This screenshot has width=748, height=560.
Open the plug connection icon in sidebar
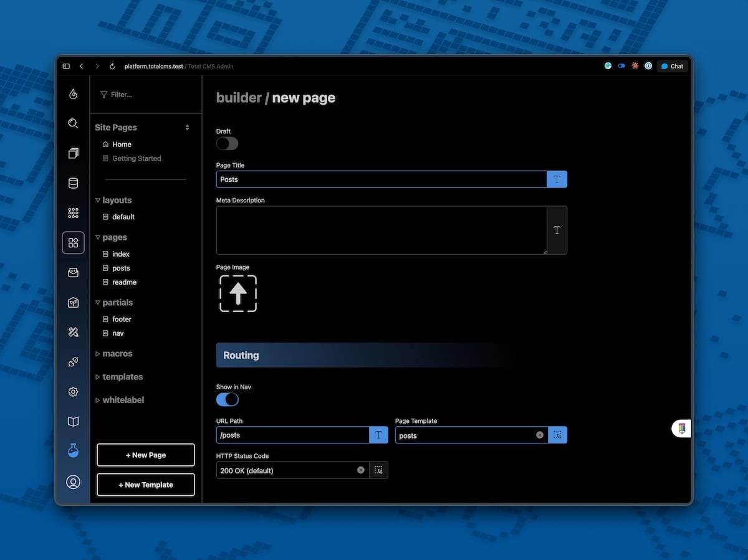(x=73, y=362)
